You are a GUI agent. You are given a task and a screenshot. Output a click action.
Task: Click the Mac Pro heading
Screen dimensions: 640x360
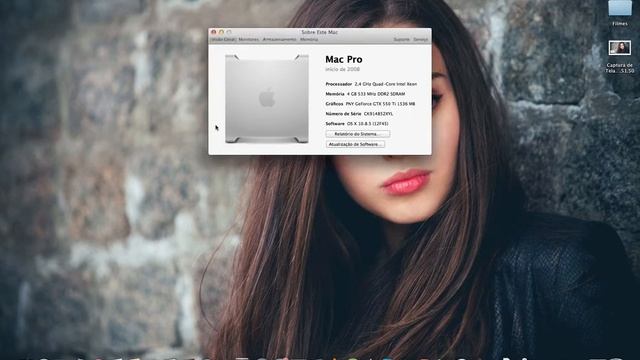[x=344, y=59]
